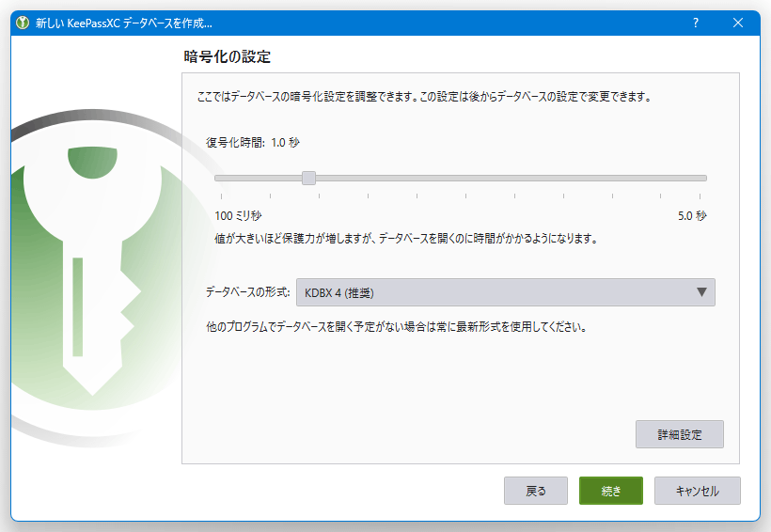Click the 5.0 秒 maximum label
This screenshot has height=532, width=771.
(692, 216)
